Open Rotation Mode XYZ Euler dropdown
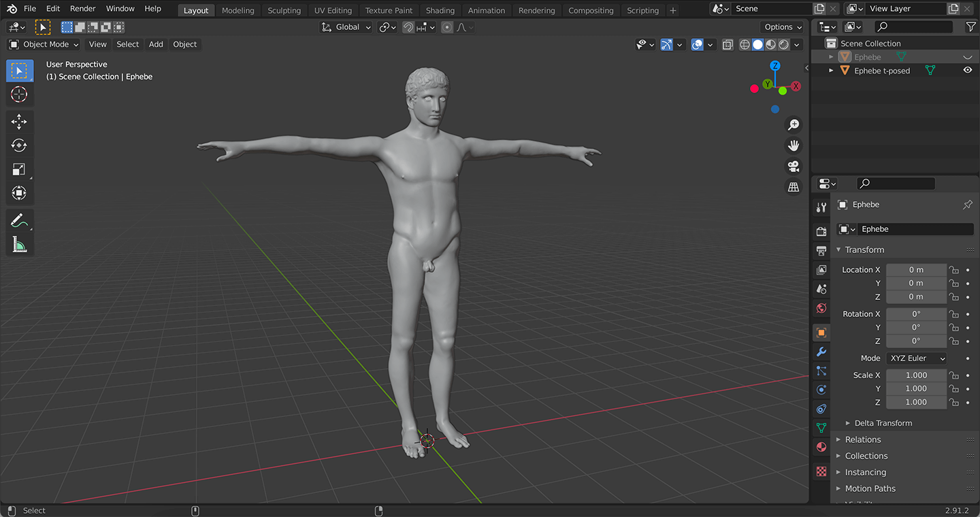This screenshot has width=980, height=517. [917, 358]
